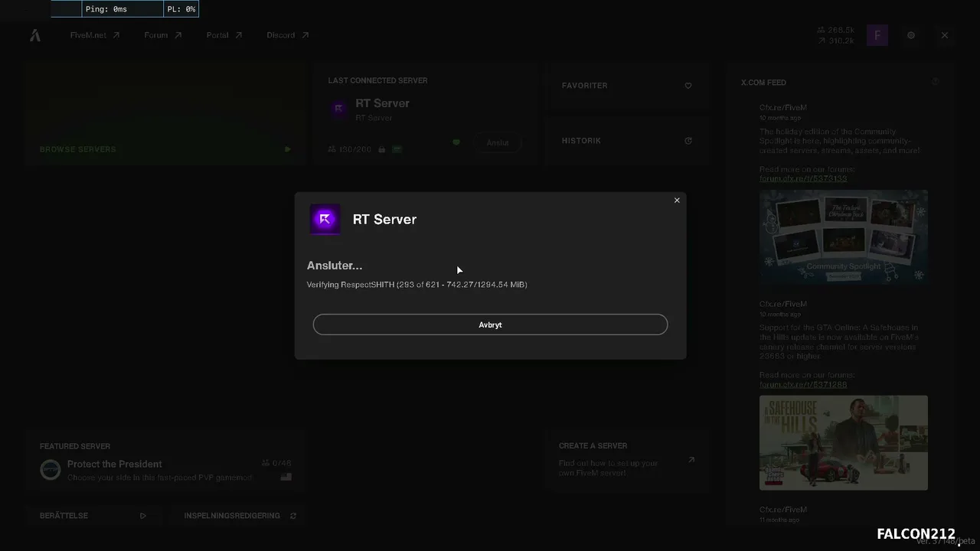This screenshot has width=980, height=551.
Task: Click the PL: 0% overlay readout
Action: [181, 9]
